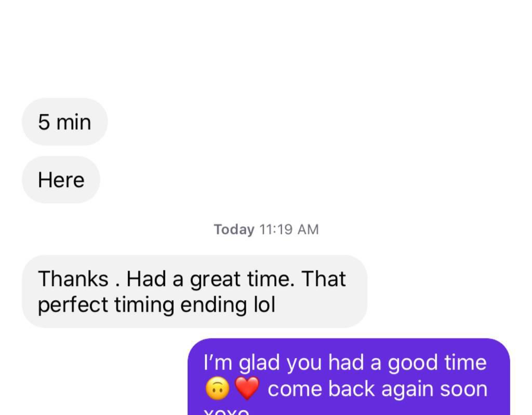The height and width of the screenshot is (415, 532).
Task: Click the digit "5" in first bubble
Action: coord(44,122)
